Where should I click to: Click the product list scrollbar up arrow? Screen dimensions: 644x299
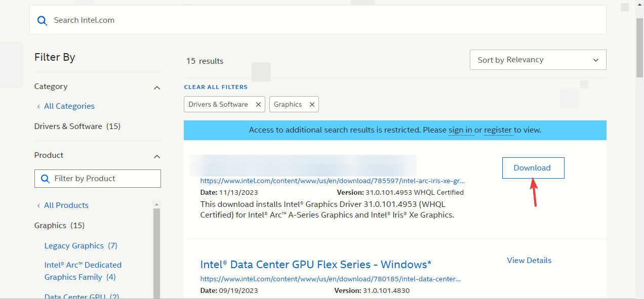pyautogui.click(x=157, y=205)
